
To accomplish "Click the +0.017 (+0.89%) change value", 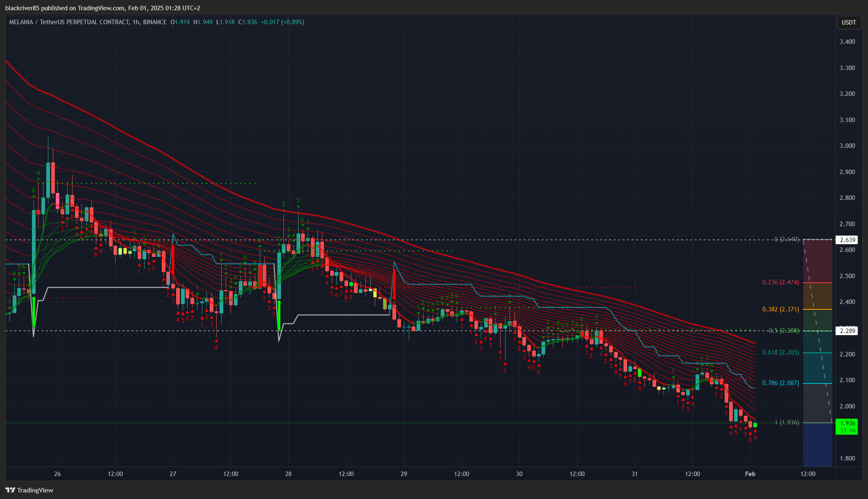I will click(x=282, y=22).
